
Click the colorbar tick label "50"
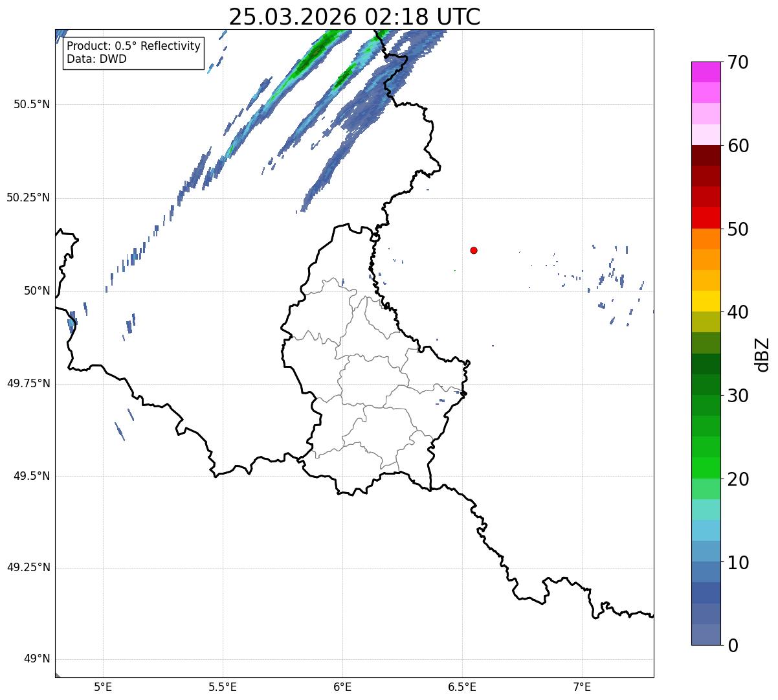point(738,229)
